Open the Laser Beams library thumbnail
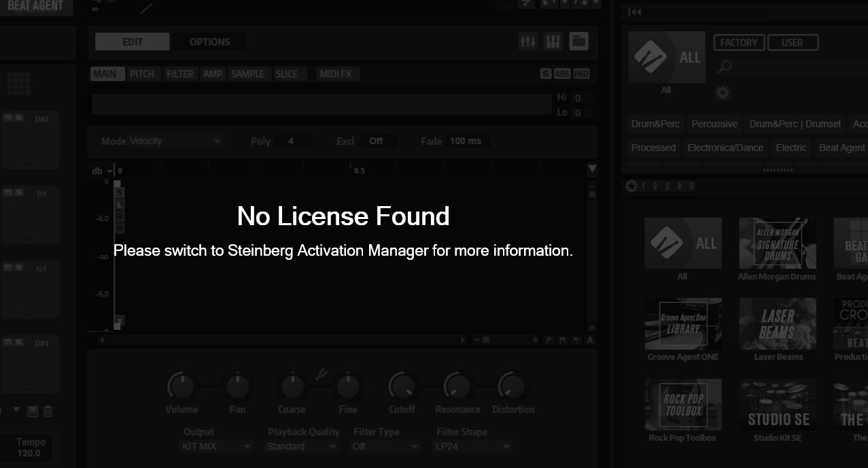868x468 pixels. [778, 324]
